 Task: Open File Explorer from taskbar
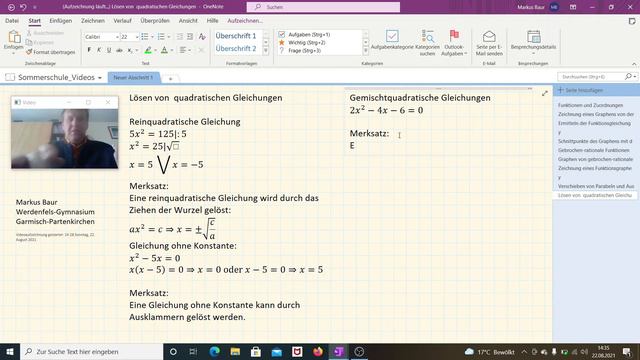coord(235,351)
